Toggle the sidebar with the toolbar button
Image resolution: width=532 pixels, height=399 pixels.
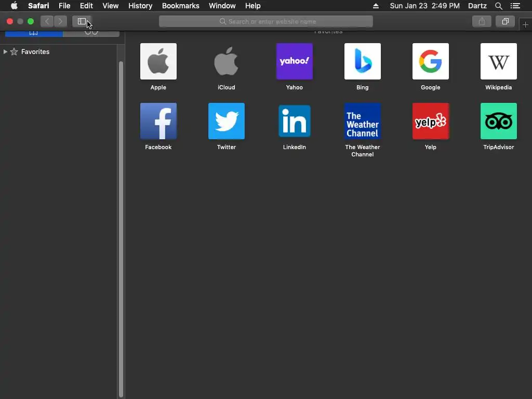pyautogui.click(x=82, y=21)
